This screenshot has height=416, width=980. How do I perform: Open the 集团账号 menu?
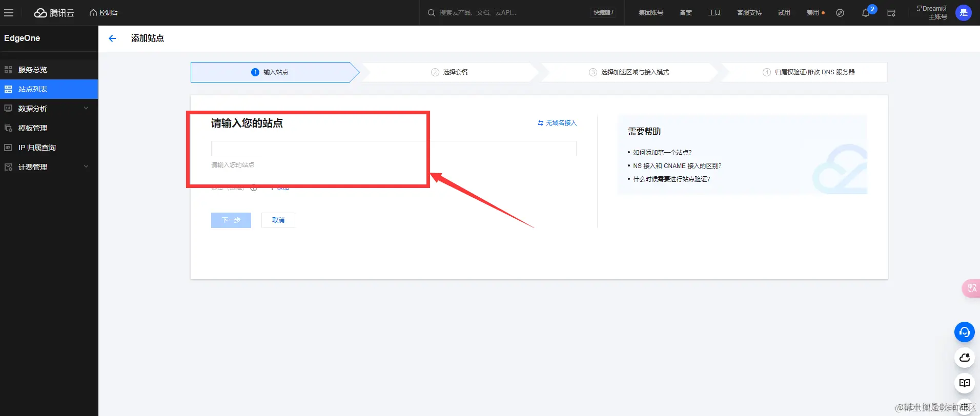coord(650,13)
